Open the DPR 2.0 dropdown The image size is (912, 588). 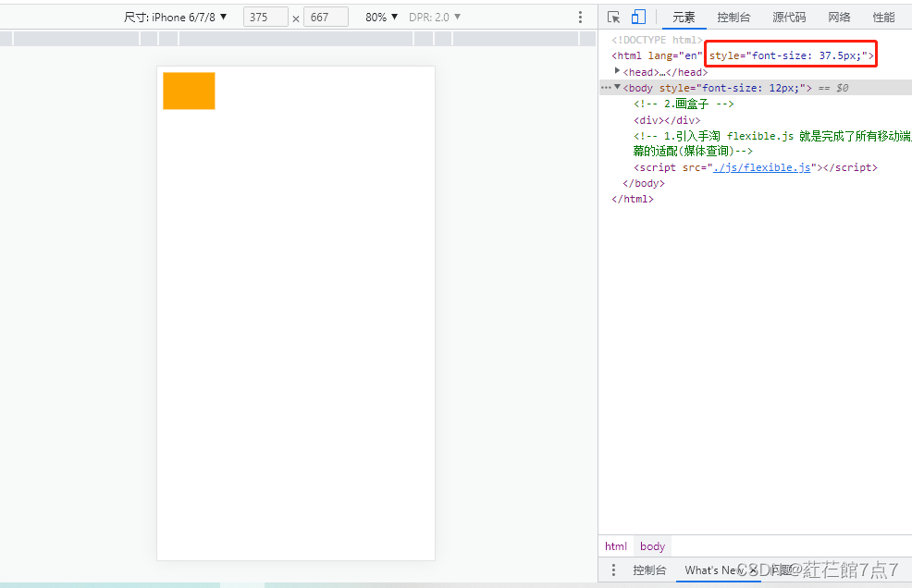[x=435, y=16]
